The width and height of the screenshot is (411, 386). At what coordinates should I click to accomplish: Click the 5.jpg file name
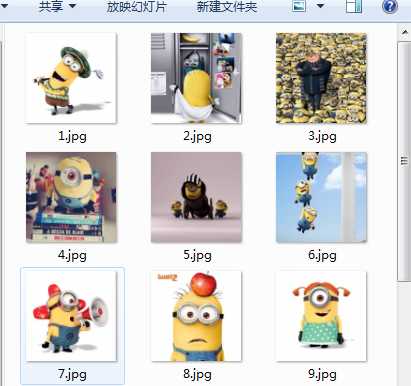[197, 255]
